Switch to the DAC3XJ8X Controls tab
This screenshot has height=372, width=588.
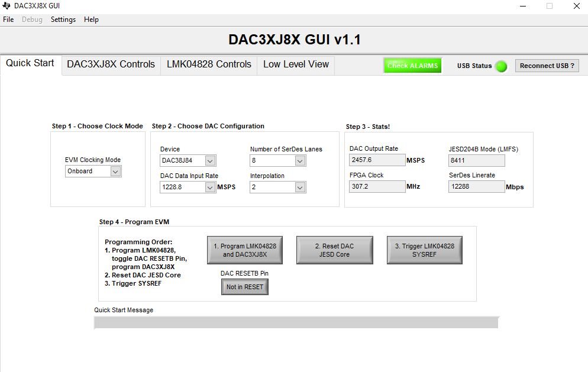[111, 64]
